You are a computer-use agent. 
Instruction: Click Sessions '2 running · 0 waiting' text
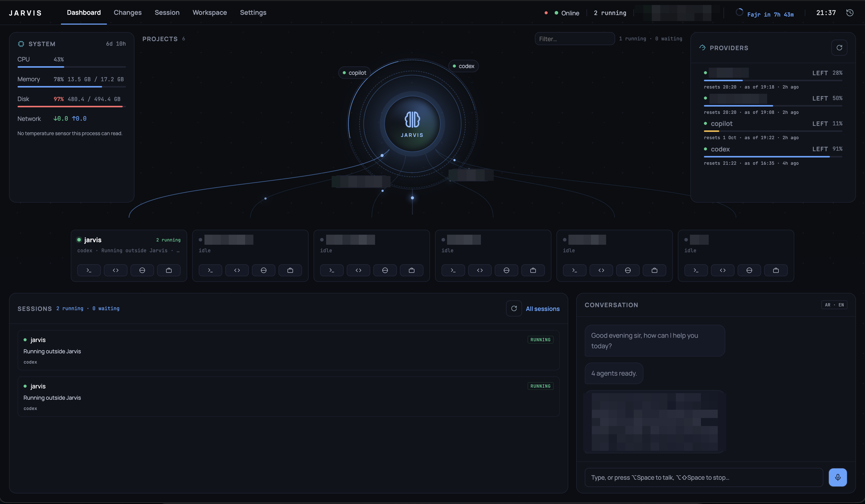click(88, 309)
